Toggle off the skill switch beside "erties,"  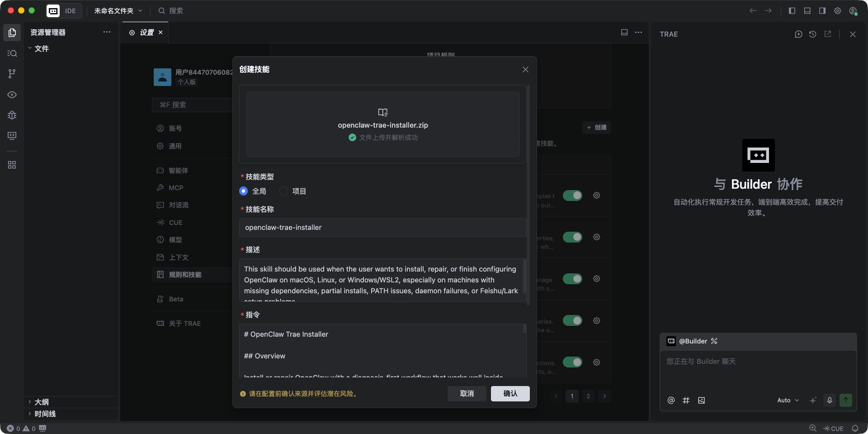573,237
